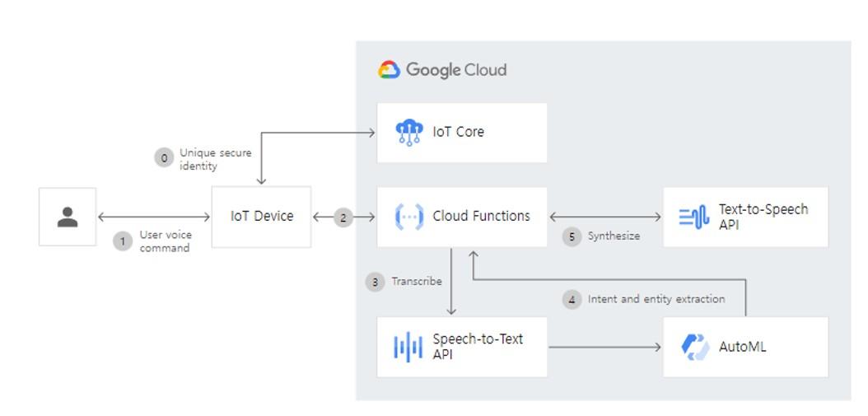Click the Google Cloud logo icon
Screen dimensions: 868x416
389,70
